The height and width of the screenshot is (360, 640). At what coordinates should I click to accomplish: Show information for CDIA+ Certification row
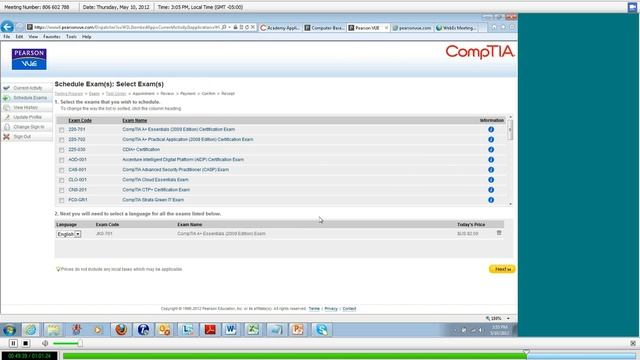[x=491, y=149]
